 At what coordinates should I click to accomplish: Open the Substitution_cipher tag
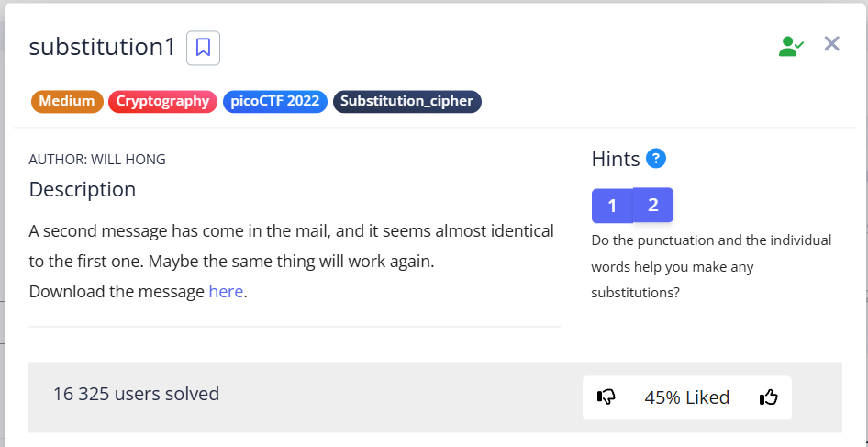click(x=406, y=101)
